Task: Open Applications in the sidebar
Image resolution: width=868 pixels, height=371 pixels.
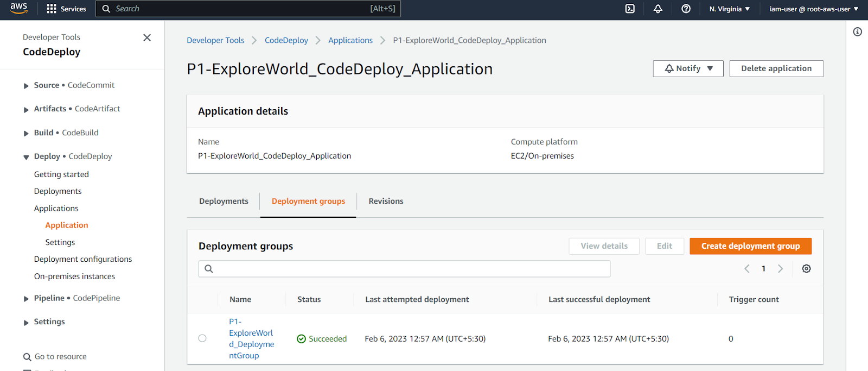Action: click(x=56, y=208)
